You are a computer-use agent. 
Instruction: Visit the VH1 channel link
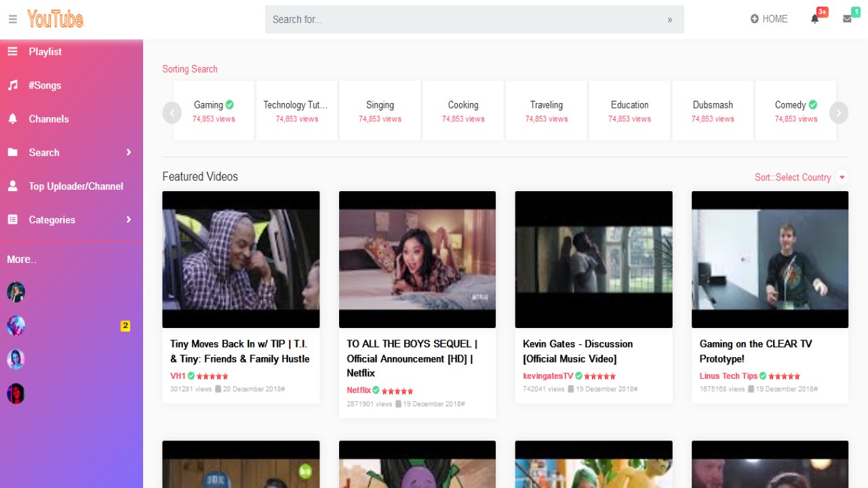[178, 376]
